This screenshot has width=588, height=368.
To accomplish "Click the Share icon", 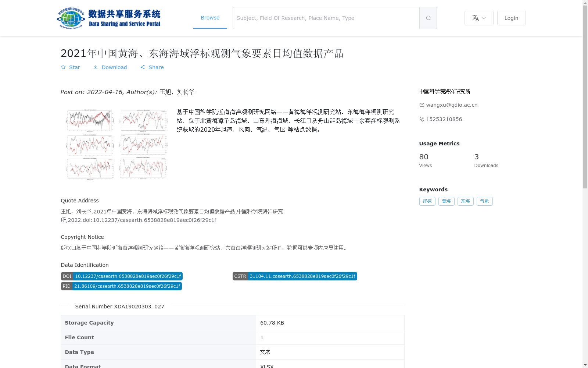I will click(143, 67).
